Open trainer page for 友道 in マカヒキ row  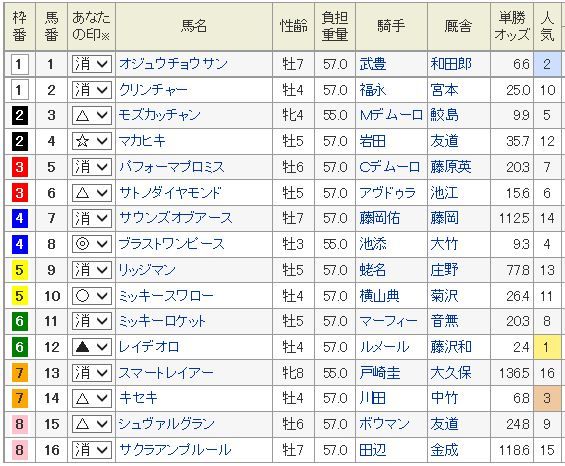(x=444, y=141)
